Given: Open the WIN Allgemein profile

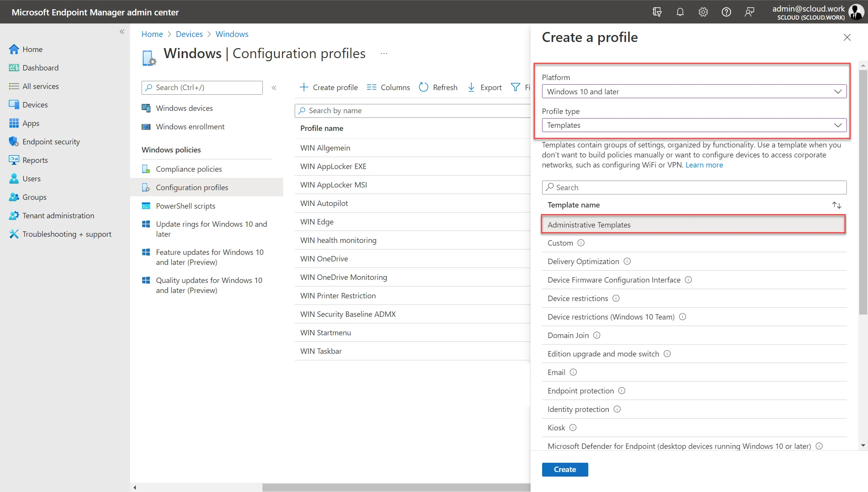Looking at the screenshot, I should (325, 148).
